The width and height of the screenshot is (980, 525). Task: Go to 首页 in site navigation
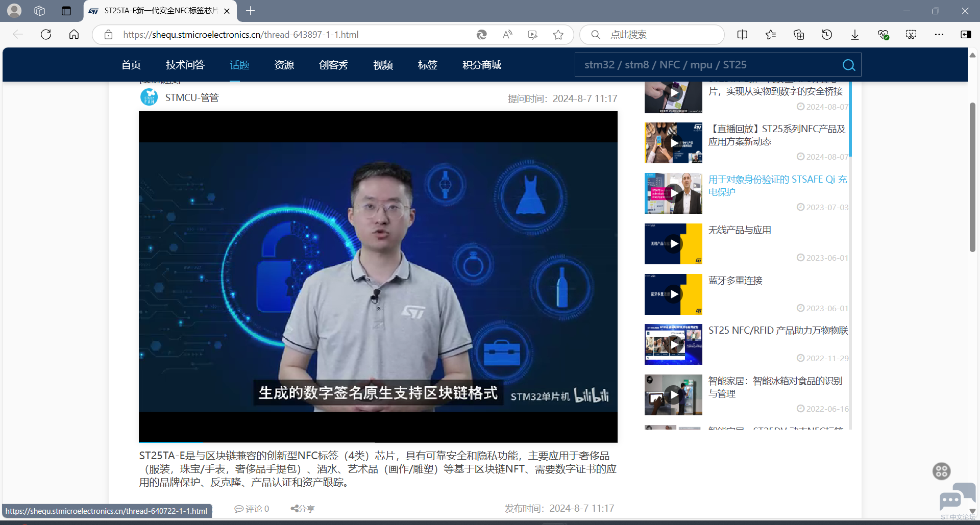[131, 65]
